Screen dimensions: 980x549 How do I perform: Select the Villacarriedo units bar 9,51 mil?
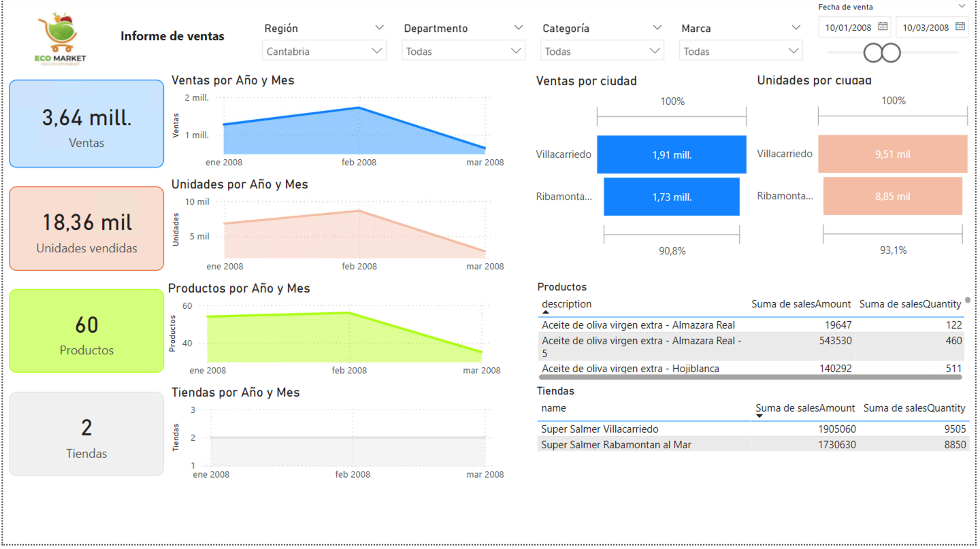(893, 154)
